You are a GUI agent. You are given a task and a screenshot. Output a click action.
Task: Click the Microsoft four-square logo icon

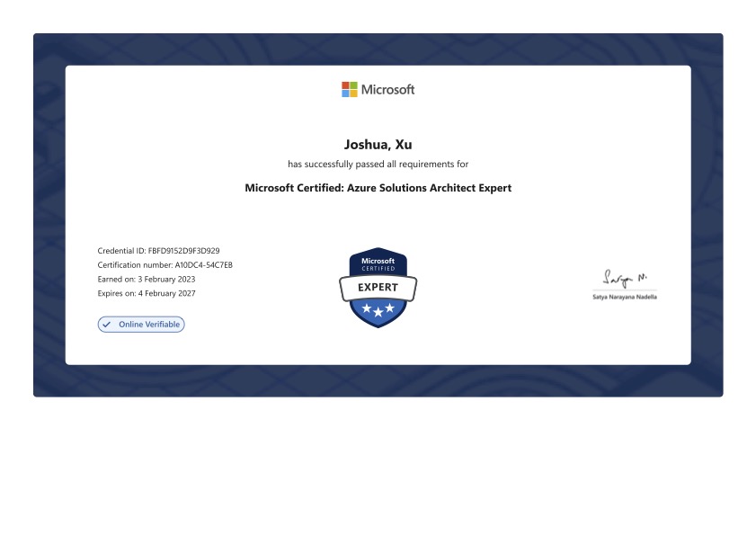pos(350,89)
